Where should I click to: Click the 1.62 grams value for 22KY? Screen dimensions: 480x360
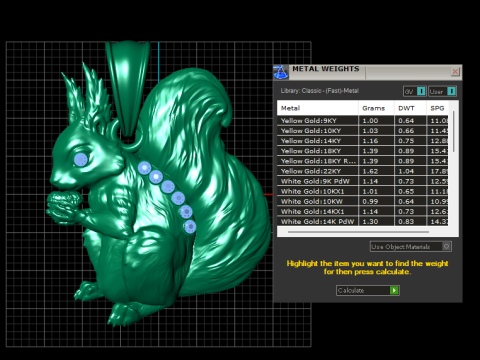pos(370,171)
